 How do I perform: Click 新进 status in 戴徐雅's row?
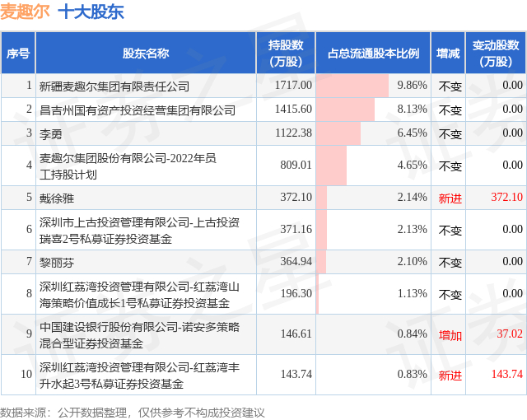pos(450,198)
